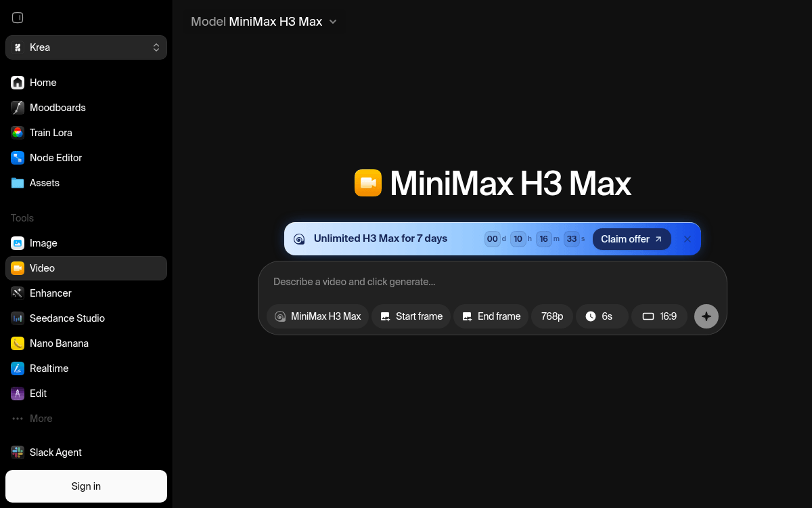
Task: Open the Enhancer tool icon
Action: click(18, 293)
